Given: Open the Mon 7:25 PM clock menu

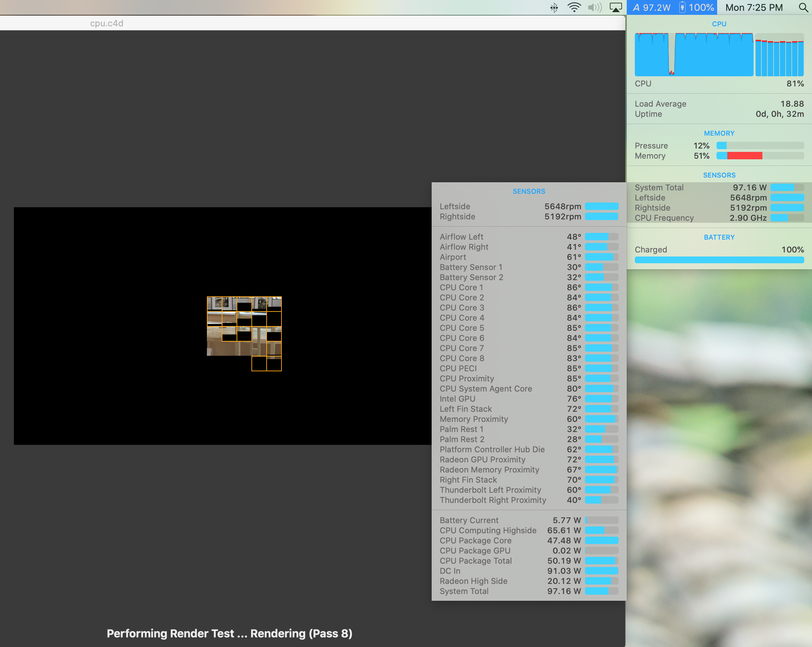Looking at the screenshot, I should [754, 7].
